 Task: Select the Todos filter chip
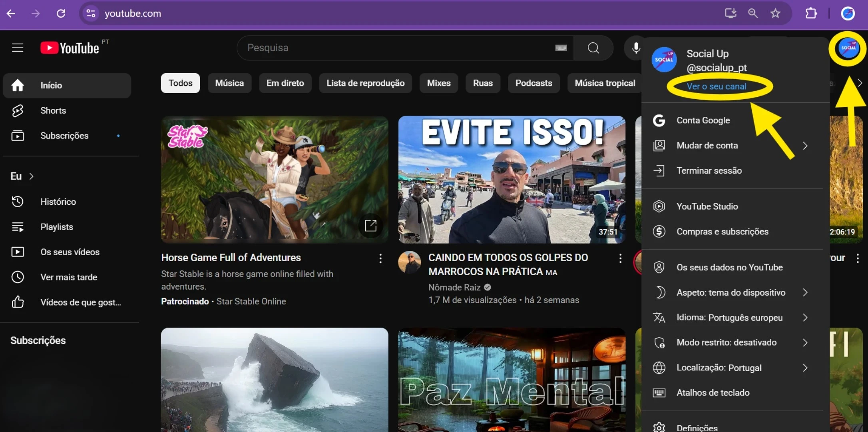pos(181,83)
